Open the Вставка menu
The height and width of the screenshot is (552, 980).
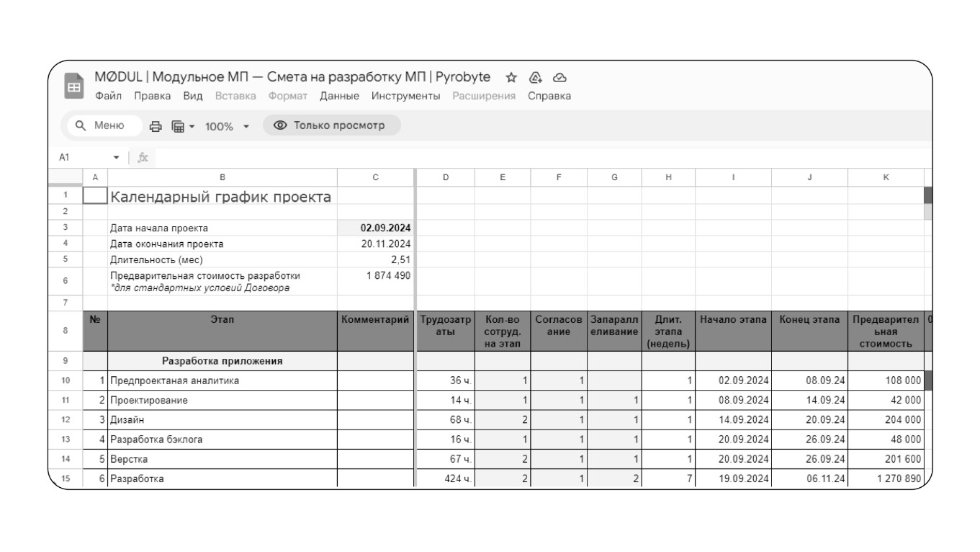pos(235,96)
